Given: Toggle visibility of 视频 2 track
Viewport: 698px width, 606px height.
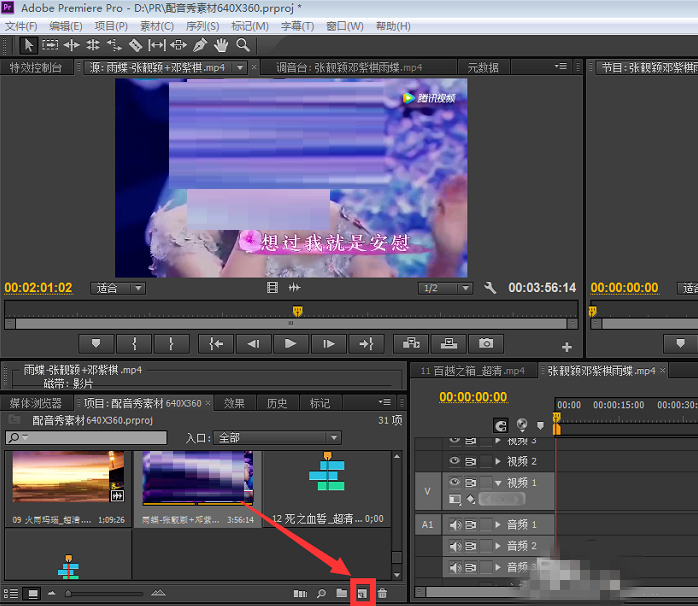Looking at the screenshot, I should tap(455, 461).
